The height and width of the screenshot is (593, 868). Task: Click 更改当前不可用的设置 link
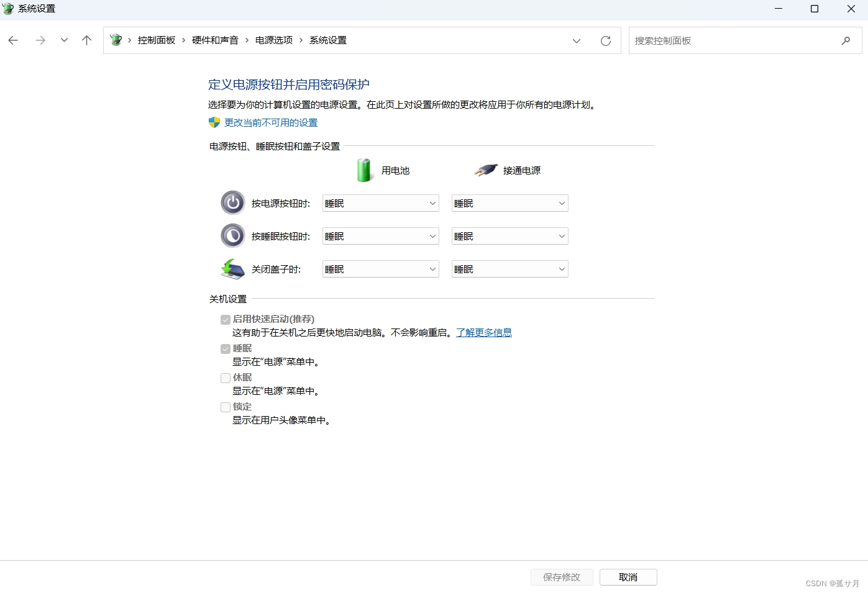[x=271, y=123]
